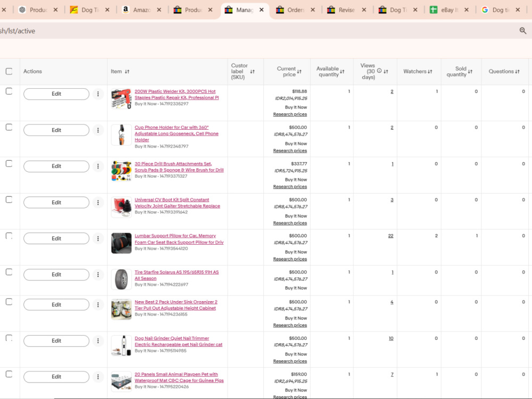The height and width of the screenshot is (399, 532).
Task: Open more actions for Plastic Welder Kit
Action: click(x=98, y=94)
